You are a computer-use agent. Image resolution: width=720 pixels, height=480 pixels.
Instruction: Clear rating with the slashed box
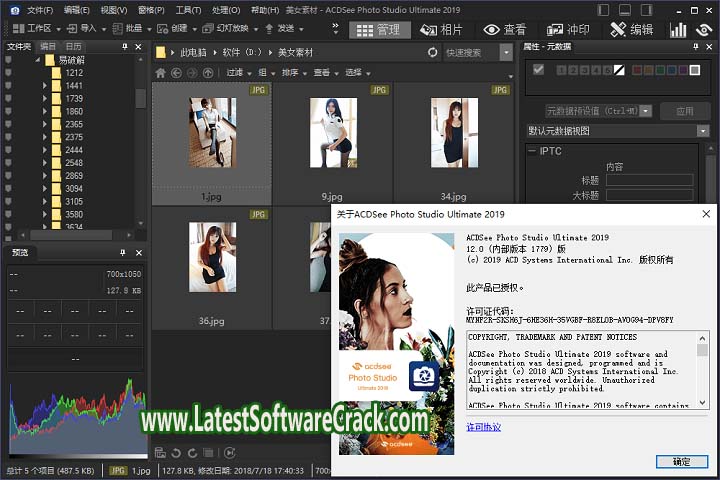(619, 70)
